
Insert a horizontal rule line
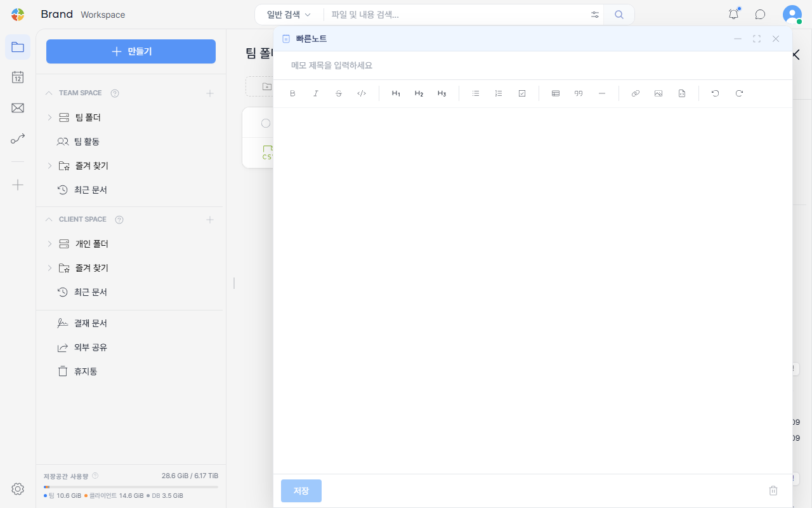coord(602,93)
